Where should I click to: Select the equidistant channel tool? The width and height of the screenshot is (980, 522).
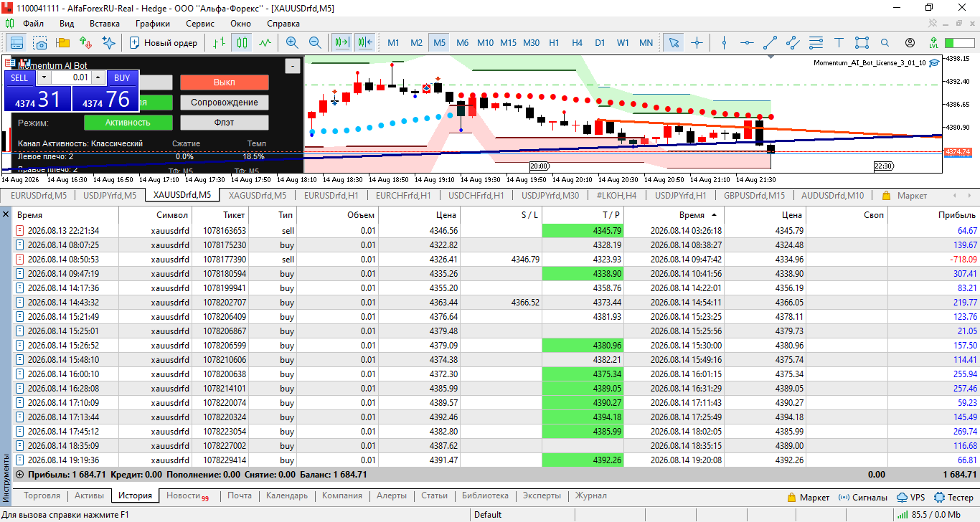coord(793,43)
